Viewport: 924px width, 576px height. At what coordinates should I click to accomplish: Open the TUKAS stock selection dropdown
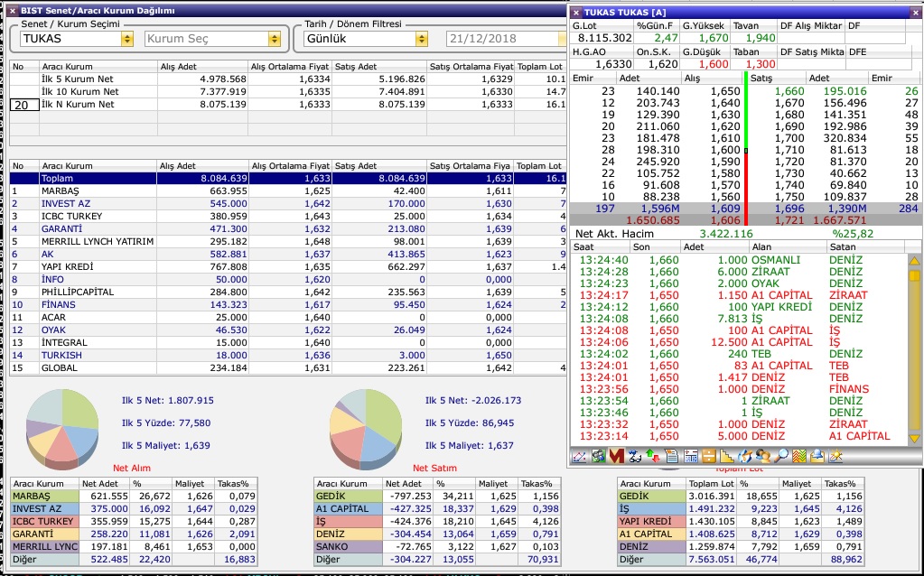77,39
